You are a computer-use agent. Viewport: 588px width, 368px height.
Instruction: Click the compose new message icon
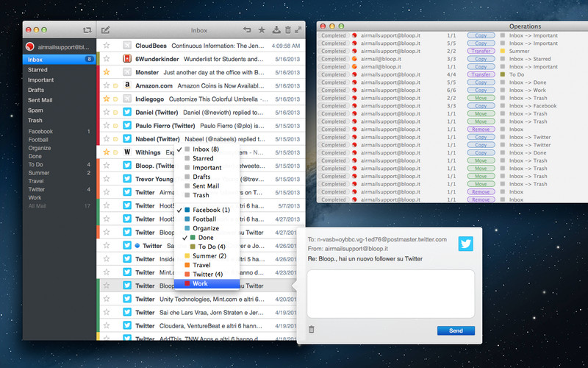(105, 29)
